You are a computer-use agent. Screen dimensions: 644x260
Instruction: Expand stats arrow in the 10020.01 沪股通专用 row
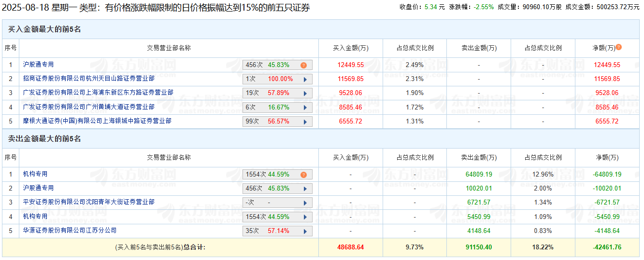[305, 189]
